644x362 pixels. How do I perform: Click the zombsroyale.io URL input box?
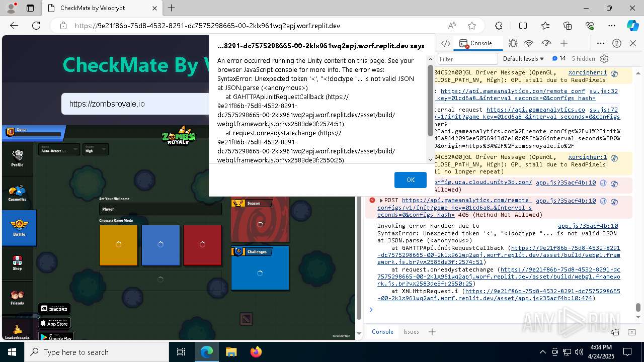tap(136, 104)
